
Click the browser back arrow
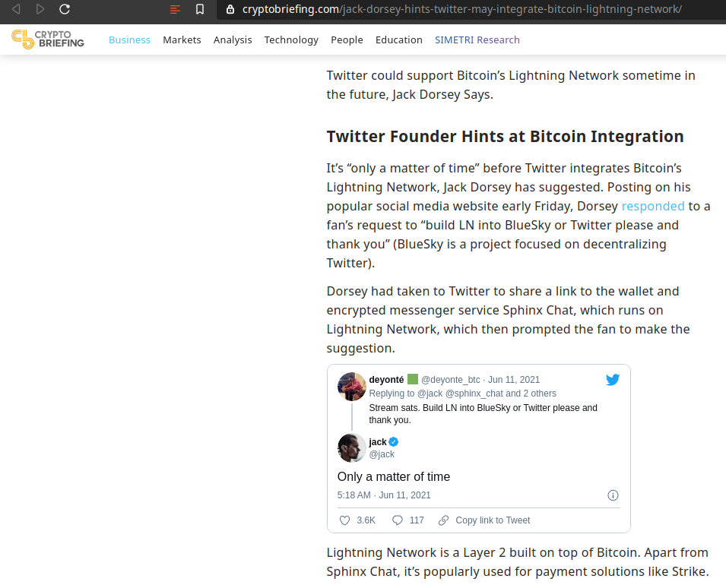(16, 9)
